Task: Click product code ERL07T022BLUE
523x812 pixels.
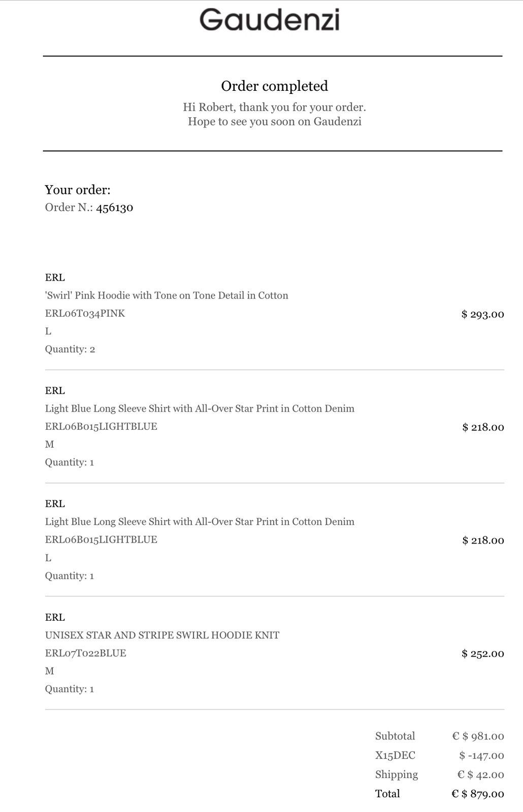Action: pyautogui.click(x=85, y=653)
